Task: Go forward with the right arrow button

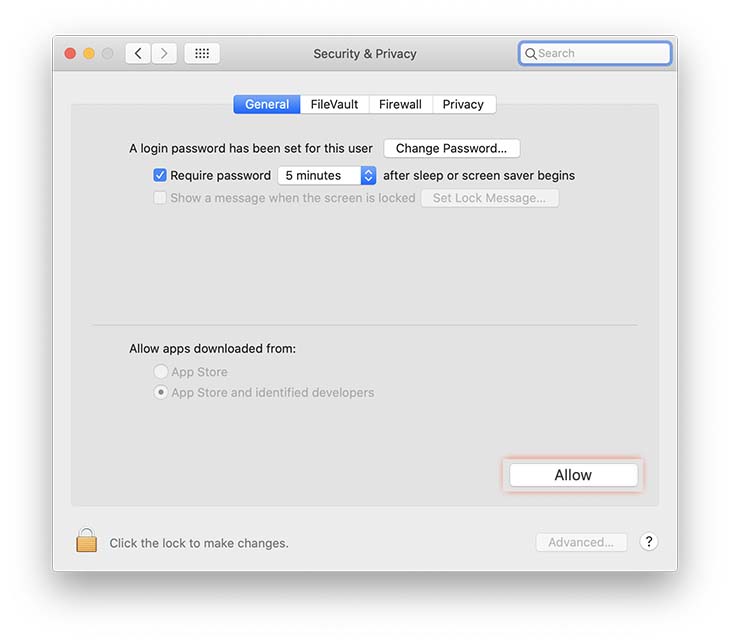Action: click(164, 54)
